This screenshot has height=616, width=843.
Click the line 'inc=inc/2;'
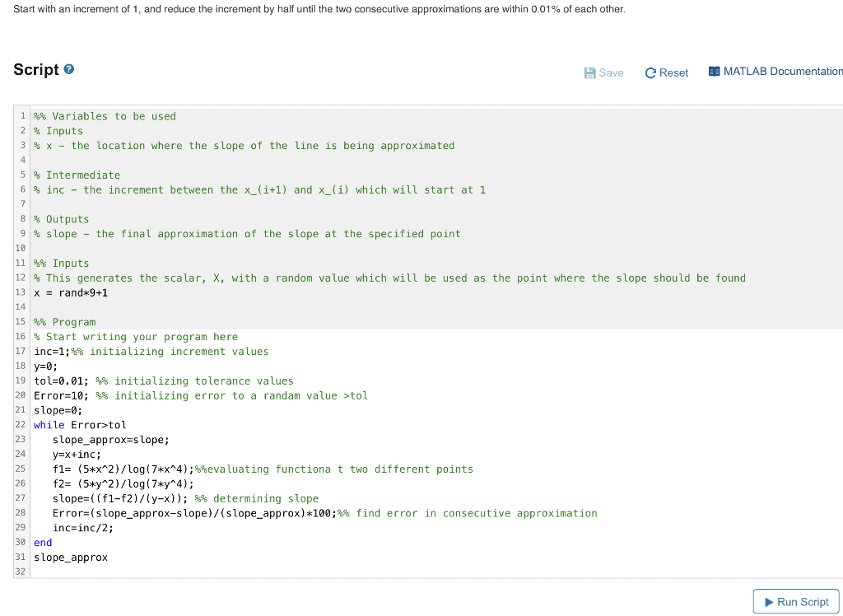point(83,528)
